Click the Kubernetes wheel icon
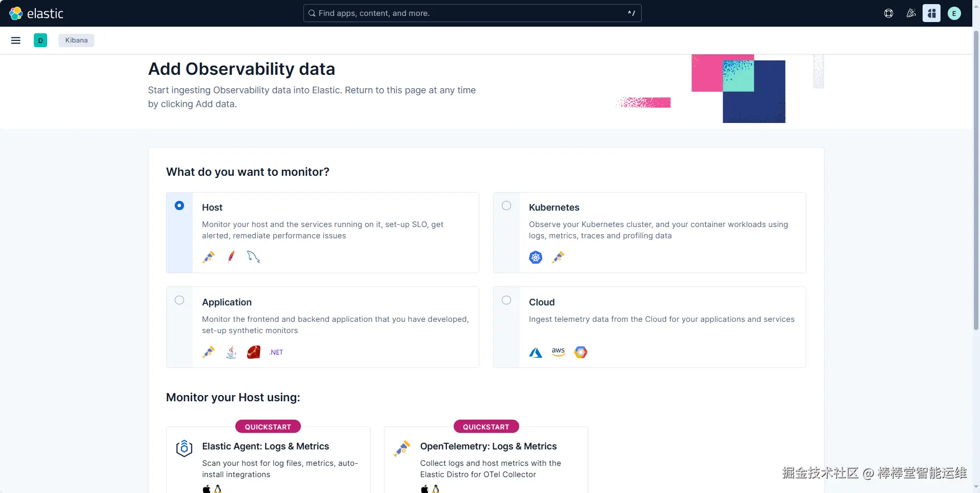This screenshot has width=980, height=493. 536,257
